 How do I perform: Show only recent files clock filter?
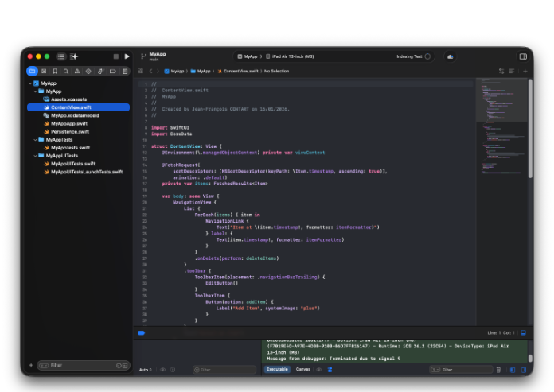(x=119, y=366)
